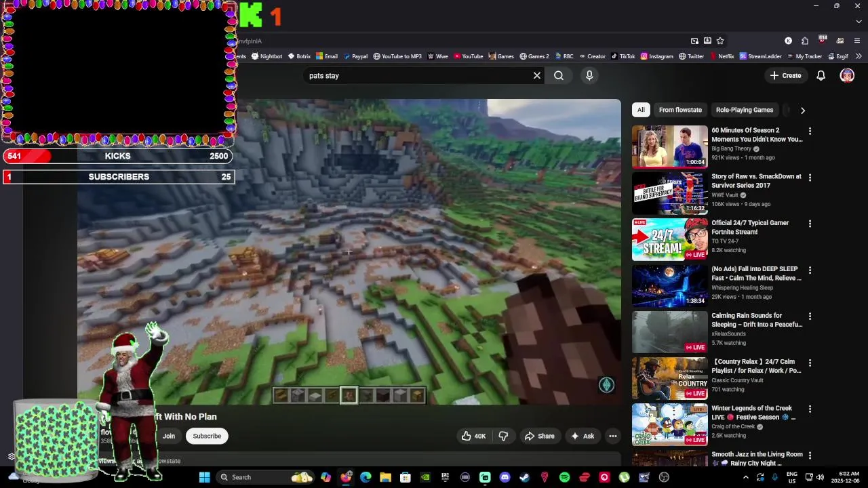Open the browser hamburger menu

click(x=857, y=41)
